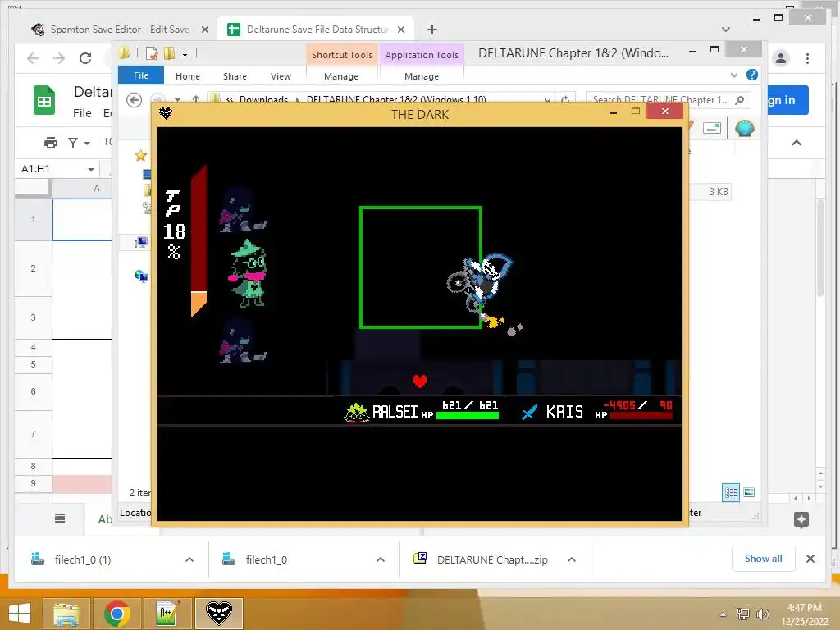Switch Explorer to details view
This screenshot has width=840, height=630.
[731, 492]
